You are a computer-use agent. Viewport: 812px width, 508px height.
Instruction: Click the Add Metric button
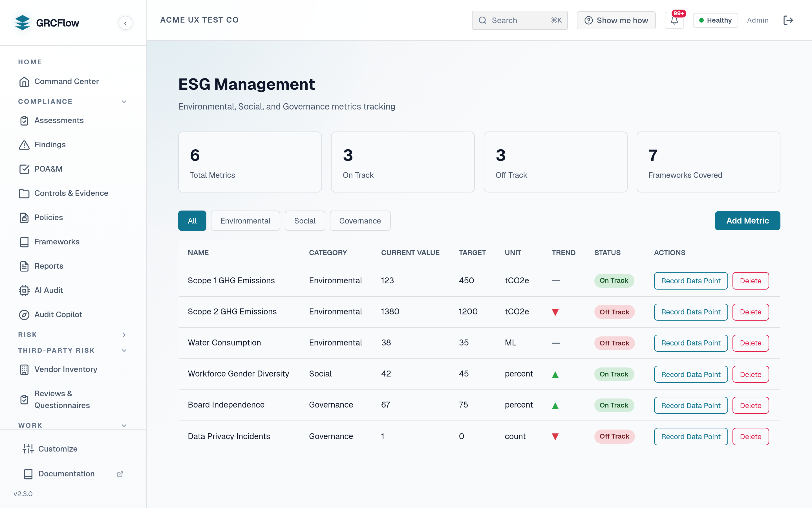[748, 221]
